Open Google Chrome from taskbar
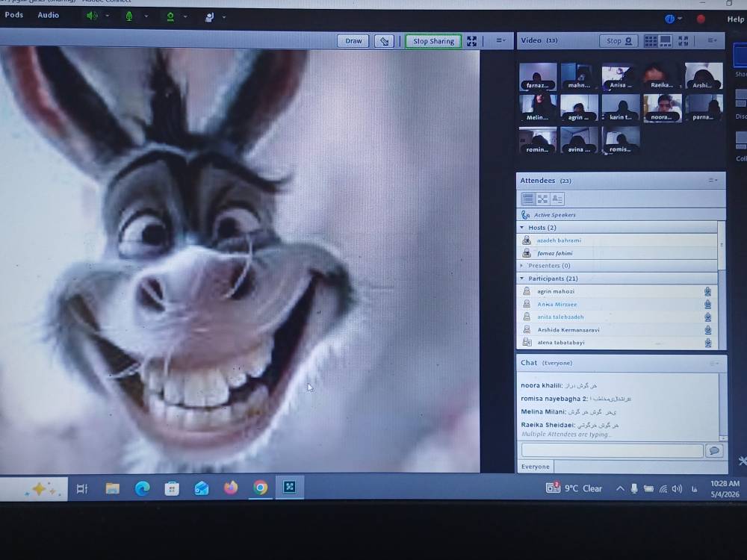747x560 pixels. click(260, 488)
